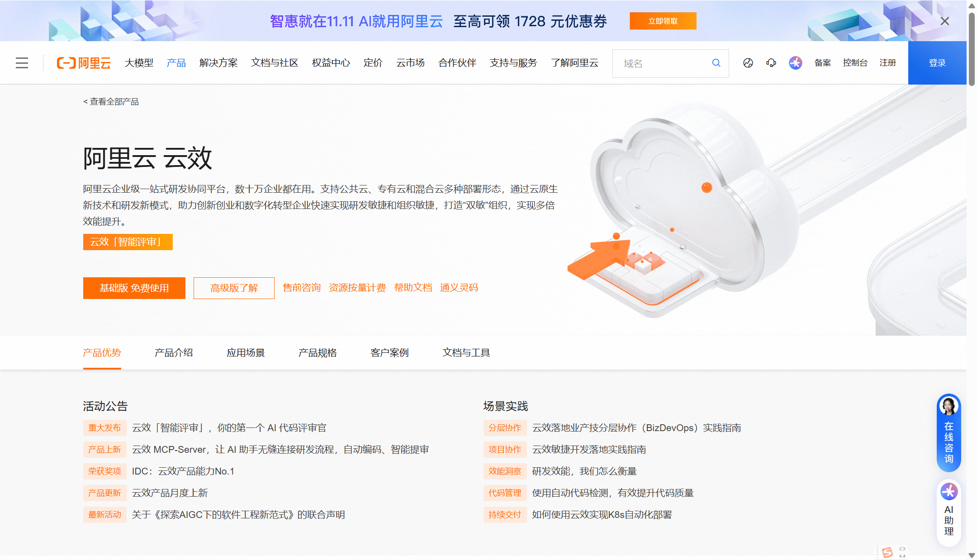Screen dimensions: 977x560
Task: Open the 在线咨询 floating chat button
Action: coord(949,433)
